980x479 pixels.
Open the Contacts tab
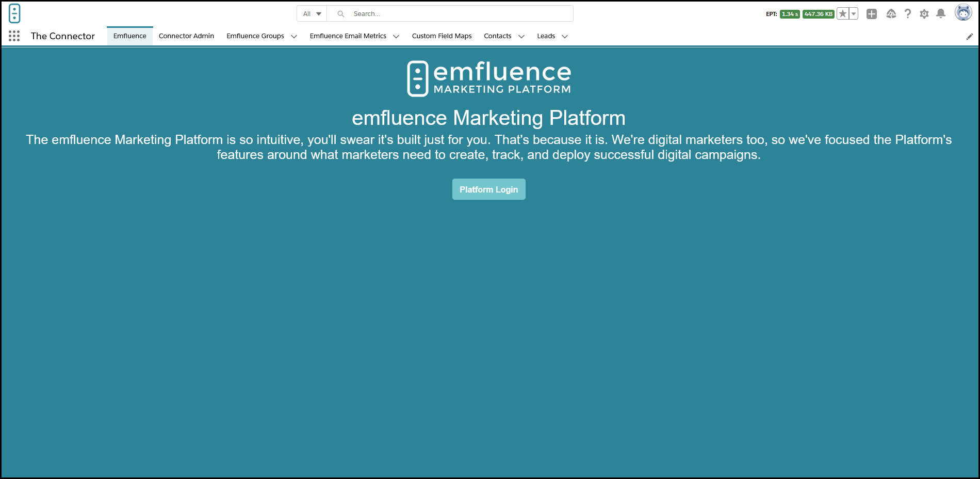coord(498,36)
